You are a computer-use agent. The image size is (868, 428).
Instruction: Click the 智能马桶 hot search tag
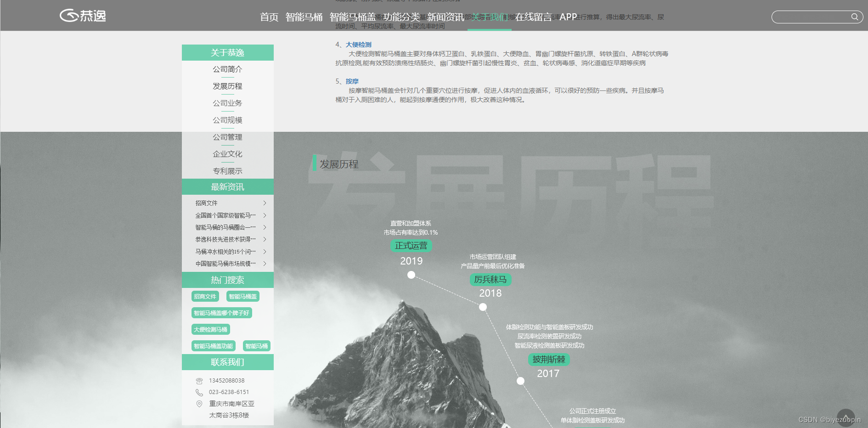[x=256, y=346]
